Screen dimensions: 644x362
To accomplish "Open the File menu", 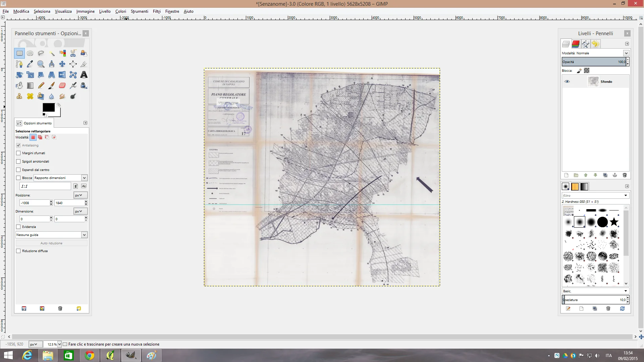I will tap(6, 11).
